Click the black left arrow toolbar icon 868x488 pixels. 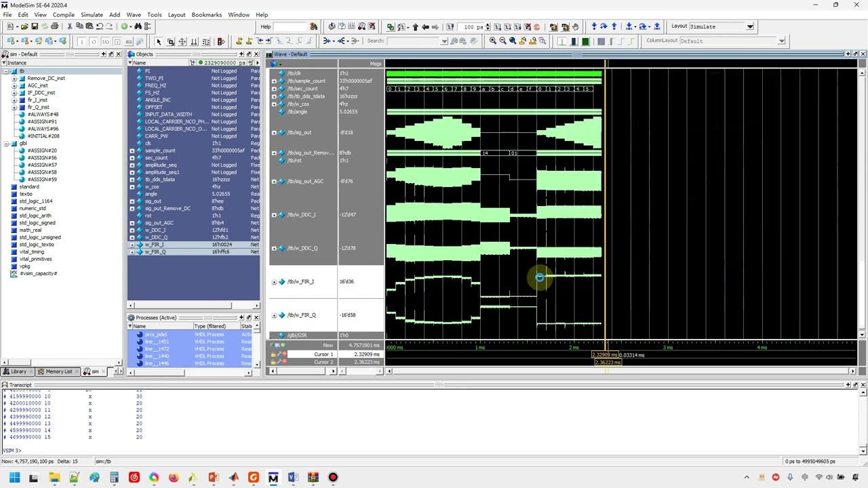pyautogui.click(x=425, y=26)
